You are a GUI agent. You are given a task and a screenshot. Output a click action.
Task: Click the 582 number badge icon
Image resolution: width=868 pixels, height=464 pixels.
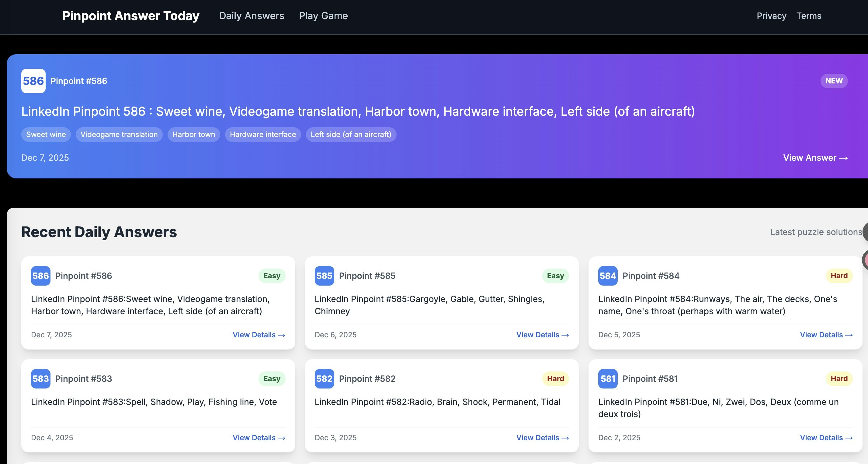click(x=324, y=379)
